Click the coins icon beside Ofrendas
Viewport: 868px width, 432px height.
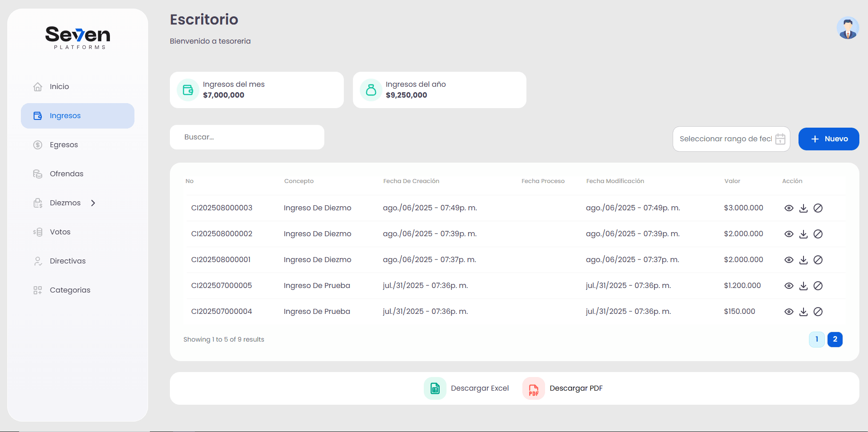[x=38, y=174]
